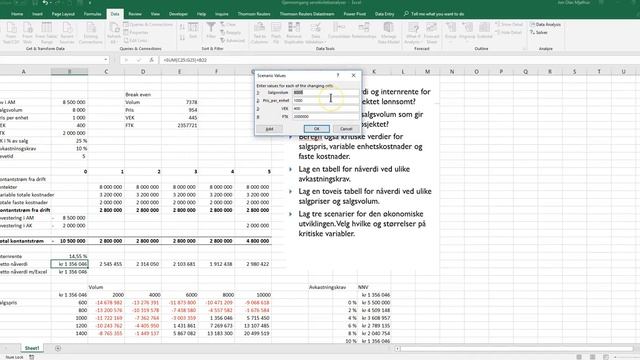
Task: Open the Outline group dialog launcher
Action: [x=524, y=49]
